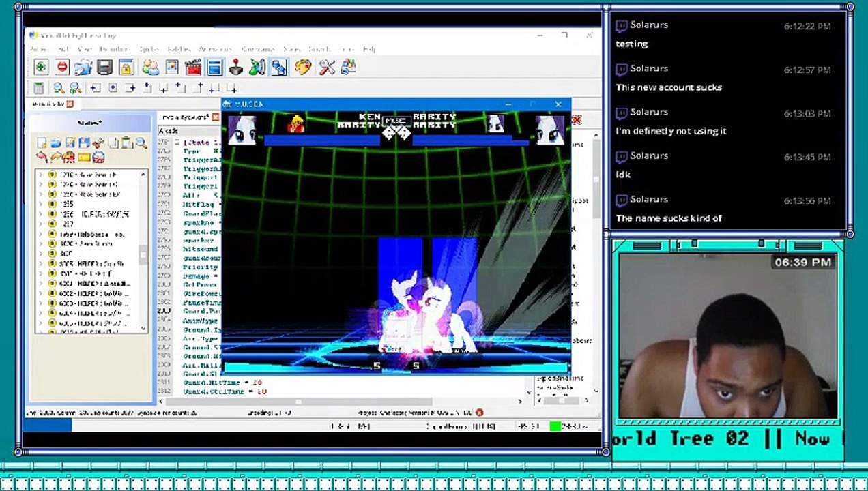868x491 pixels.
Task: Open the View menu
Action: point(85,49)
